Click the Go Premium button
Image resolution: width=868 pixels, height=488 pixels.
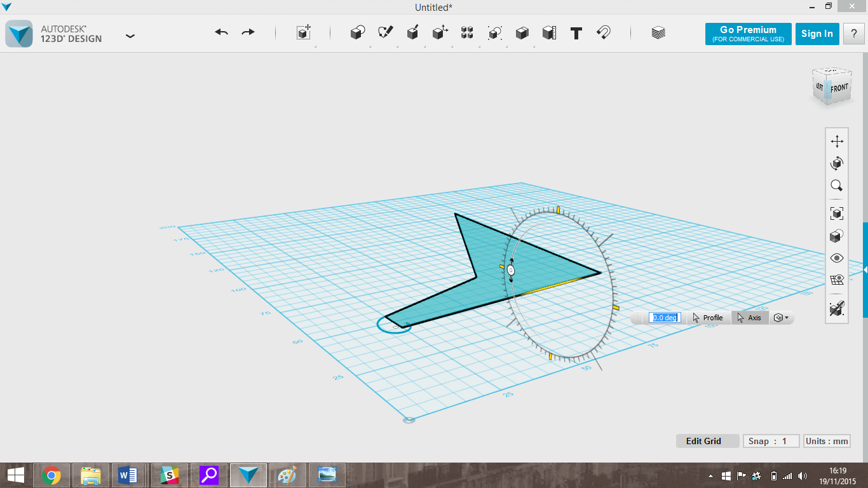point(748,34)
